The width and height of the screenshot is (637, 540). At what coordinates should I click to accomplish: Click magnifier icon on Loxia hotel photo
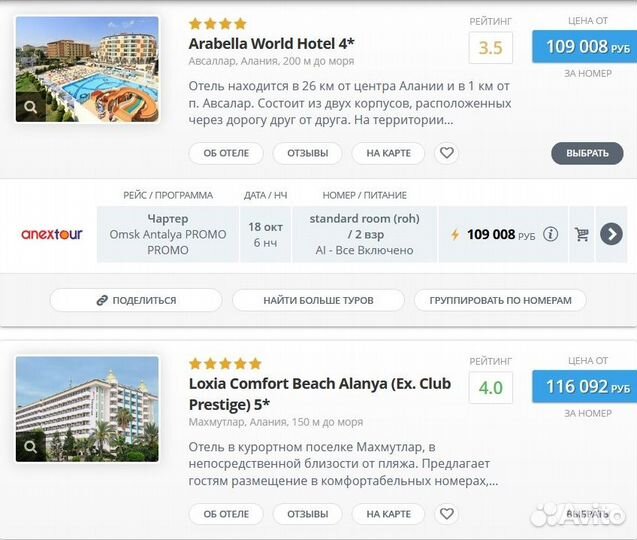click(x=32, y=446)
